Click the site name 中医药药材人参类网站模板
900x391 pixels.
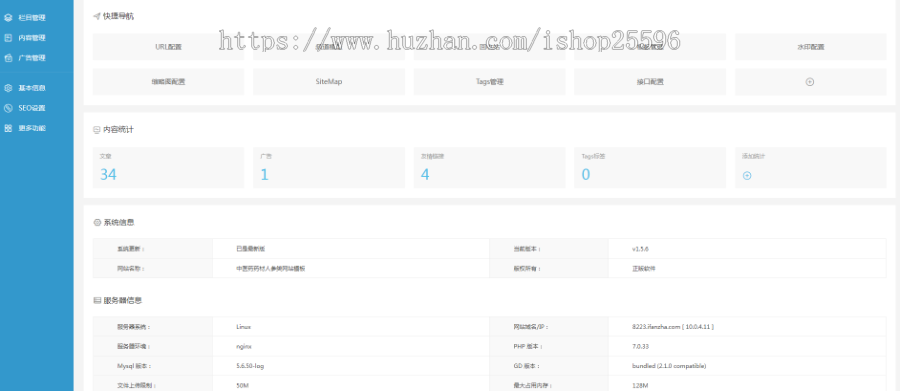click(x=270, y=269)
